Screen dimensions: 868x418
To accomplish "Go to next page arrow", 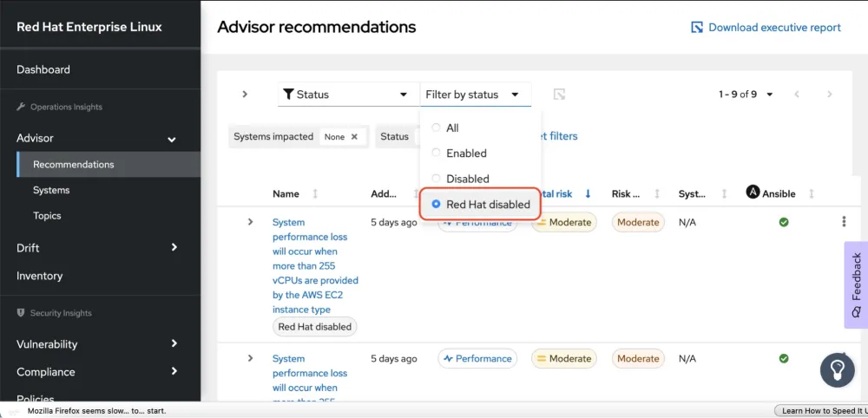I will click(830, 95).
